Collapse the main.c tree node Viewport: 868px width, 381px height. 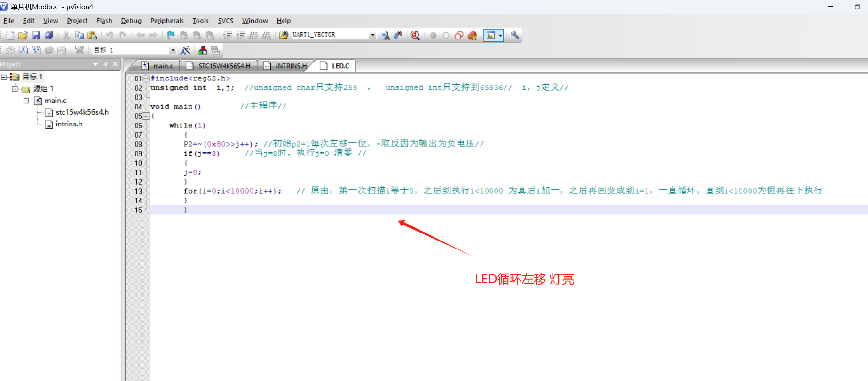coord(26,100)
